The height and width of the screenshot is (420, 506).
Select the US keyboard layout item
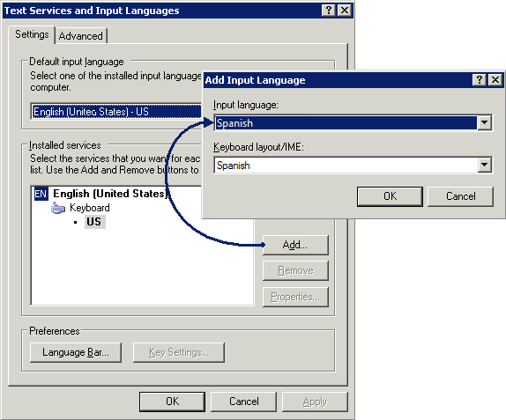point(95,222)
